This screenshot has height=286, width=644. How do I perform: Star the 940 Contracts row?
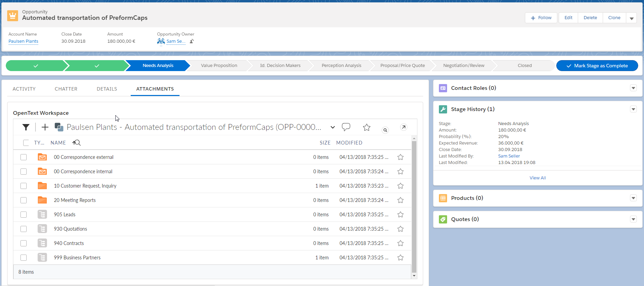click(401, 243)
